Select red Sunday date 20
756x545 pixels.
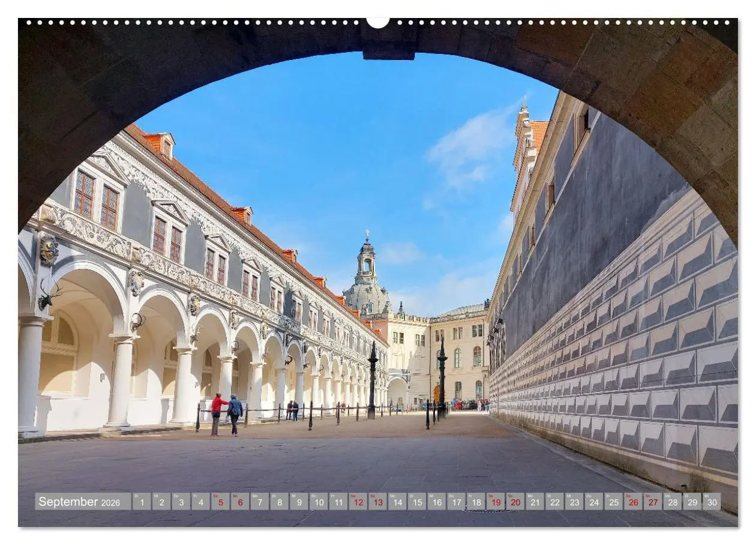coord(515,502)
